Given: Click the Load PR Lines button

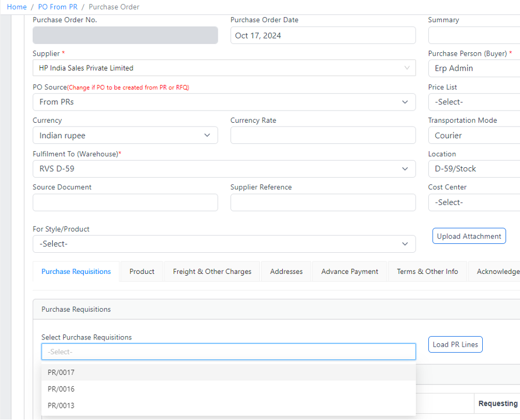Looking at the screenshot, I should pos(455,344).
